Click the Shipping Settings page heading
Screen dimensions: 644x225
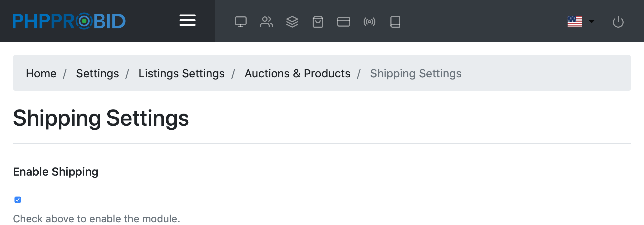click(101, 118)
